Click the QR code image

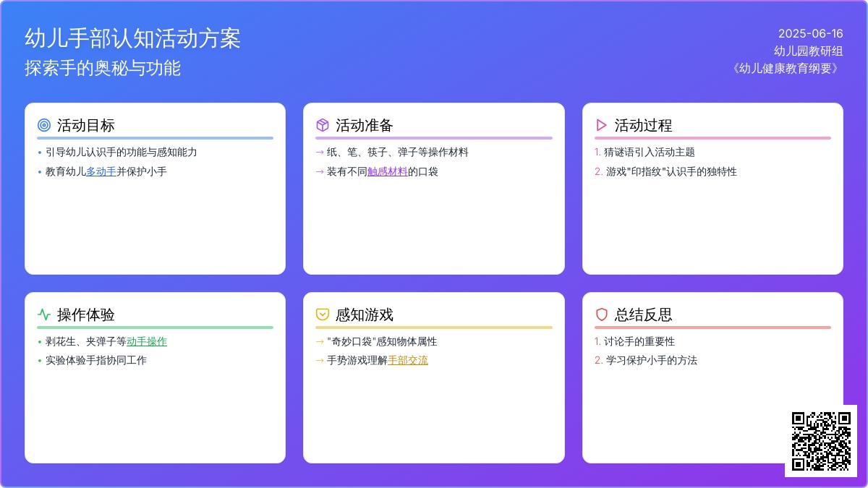pyautogui.click(x=821, y=441)
